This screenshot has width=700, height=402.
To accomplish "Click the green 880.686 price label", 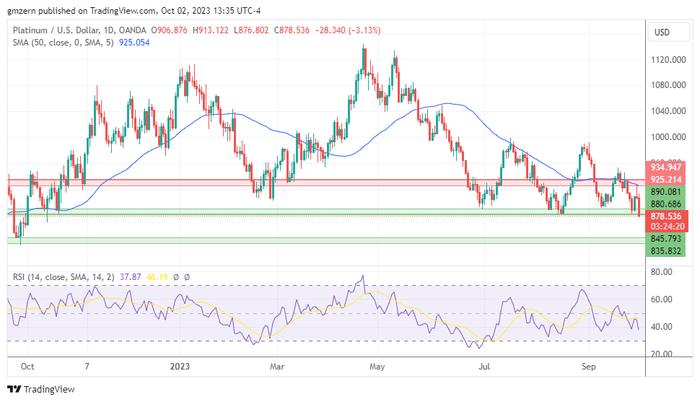I will (666, 204).
